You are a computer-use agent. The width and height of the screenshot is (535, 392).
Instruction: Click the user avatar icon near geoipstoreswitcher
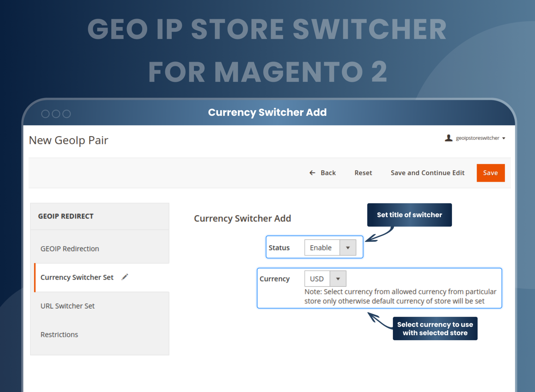pos(449,138)
